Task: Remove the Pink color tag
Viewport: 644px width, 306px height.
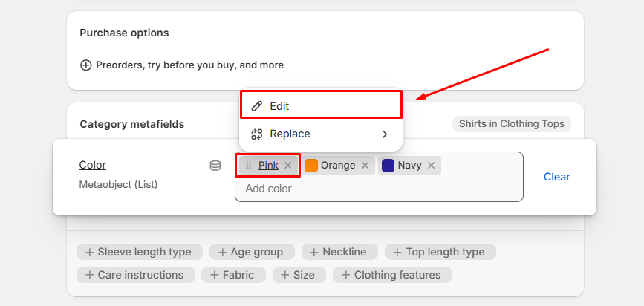Action: pyautogui.click(x=288, y=166)
